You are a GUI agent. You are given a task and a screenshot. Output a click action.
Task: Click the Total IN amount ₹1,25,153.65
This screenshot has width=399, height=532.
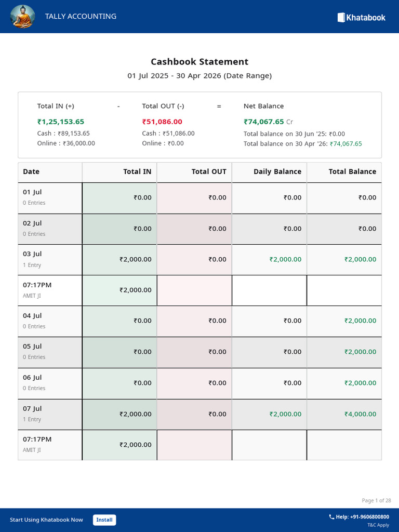click(x=61, y=122)
